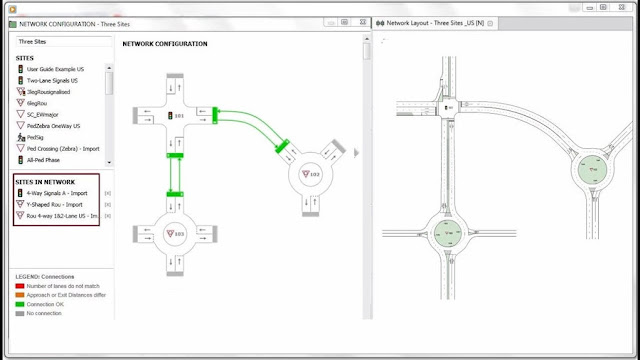
Task: Click grey northeast leg end of site 102
Action: pyautogui.click(x=338, y=146)
